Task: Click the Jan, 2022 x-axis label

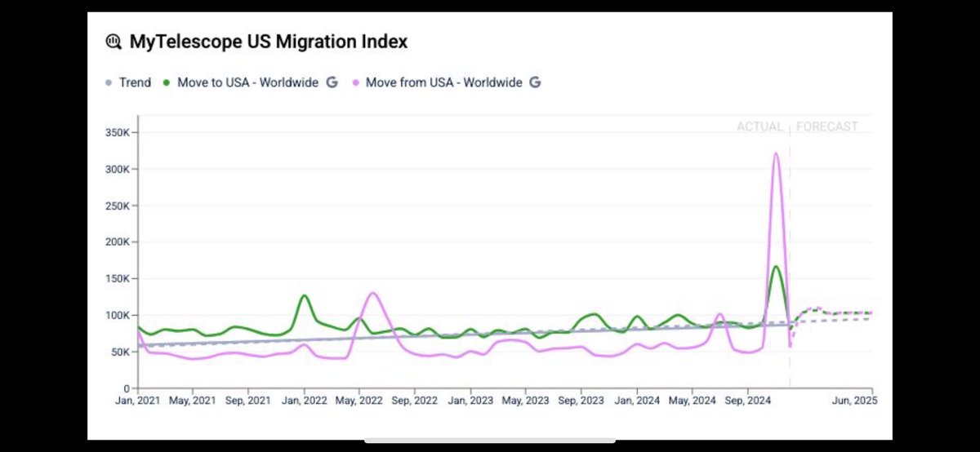Action: click(304, 401)
